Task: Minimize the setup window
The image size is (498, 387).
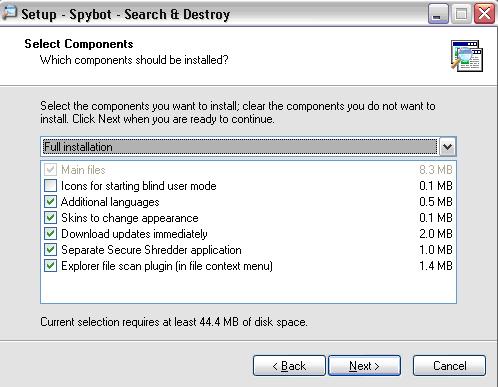Action: click(438, 14)
